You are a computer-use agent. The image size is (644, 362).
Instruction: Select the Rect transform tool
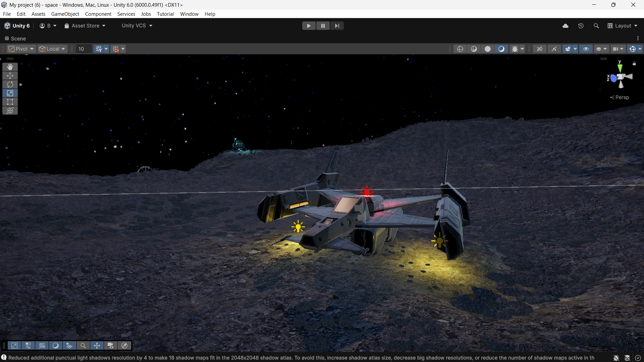coord(10,102)
